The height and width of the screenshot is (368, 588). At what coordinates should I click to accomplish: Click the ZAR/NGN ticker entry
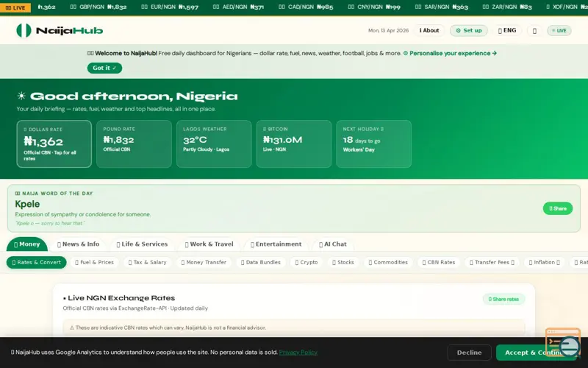pyautogui.click(x=507, y=7)
